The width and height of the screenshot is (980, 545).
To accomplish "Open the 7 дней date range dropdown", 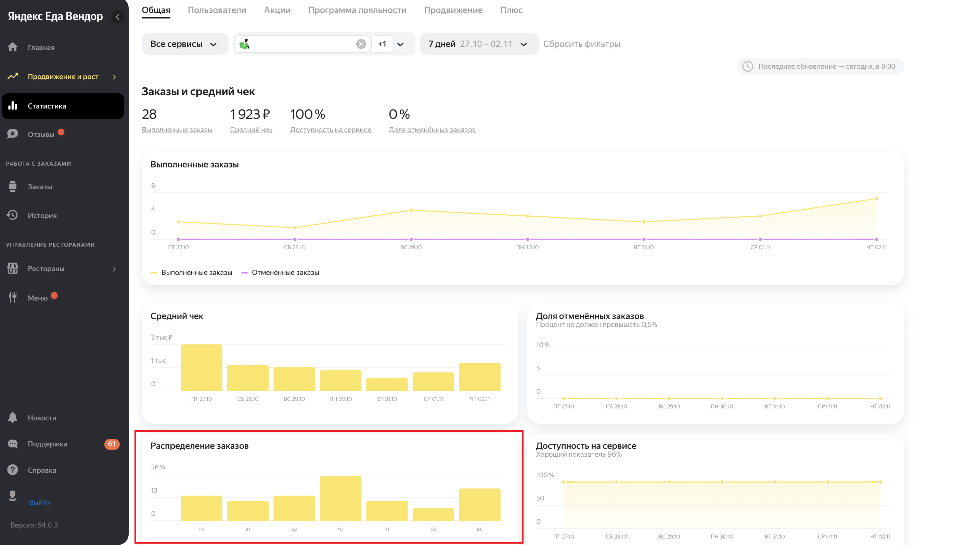I will pyautogui.click(x=478, y=44).
